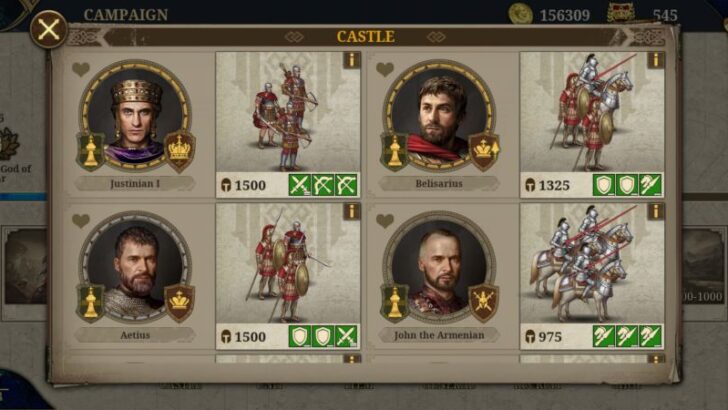Mark Aetius as favorite with heart

pyautogui.click(x=81, y=221)
